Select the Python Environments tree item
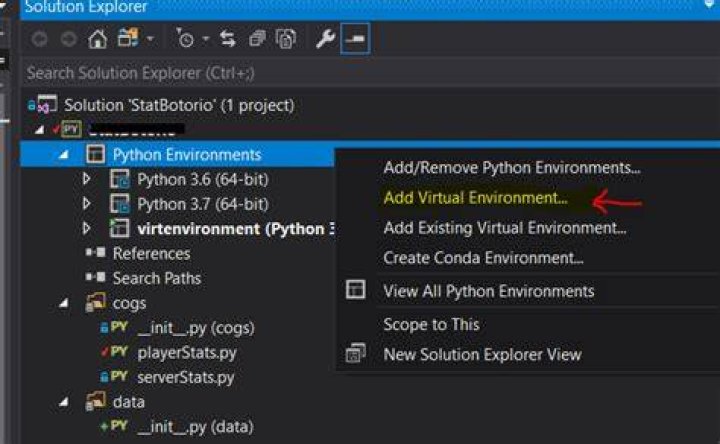The image size is (720, 444). [187, 155]
